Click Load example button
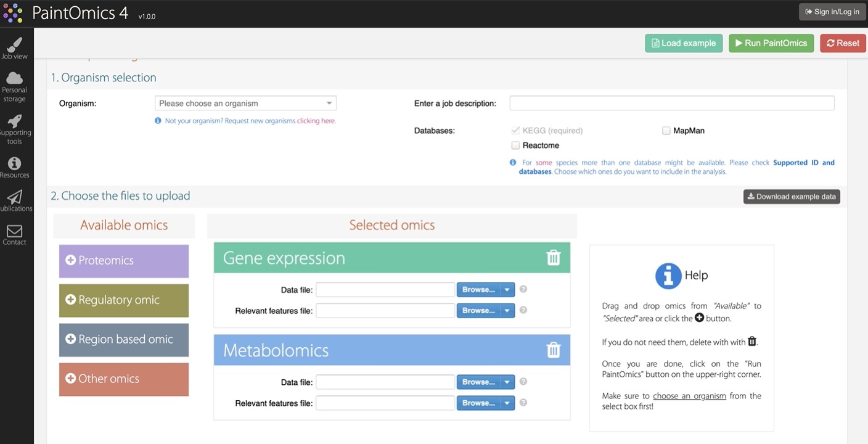Viewport: 868px width, 444px height. tap(684, 43)
